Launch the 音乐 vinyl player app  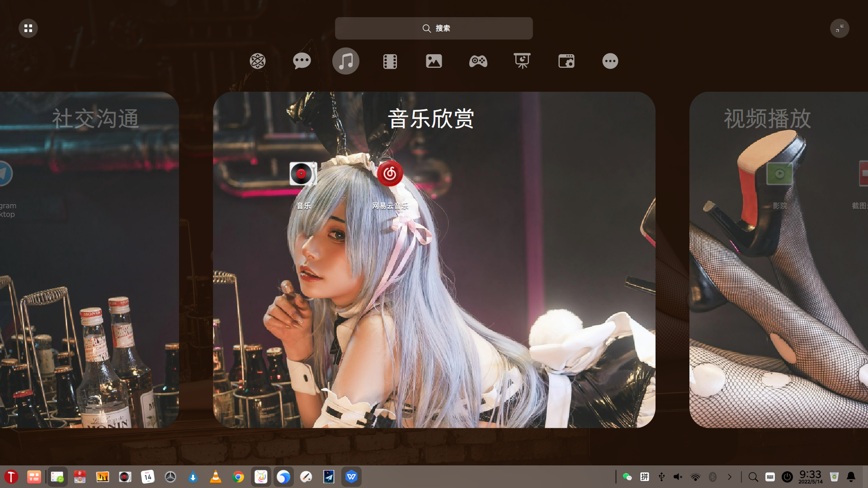tap(303, 174)
